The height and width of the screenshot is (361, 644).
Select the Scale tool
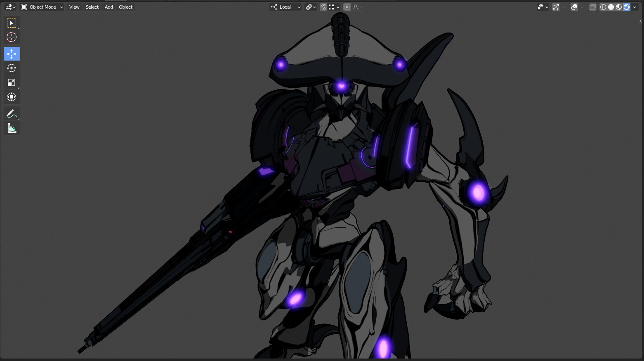coord(12,82)
